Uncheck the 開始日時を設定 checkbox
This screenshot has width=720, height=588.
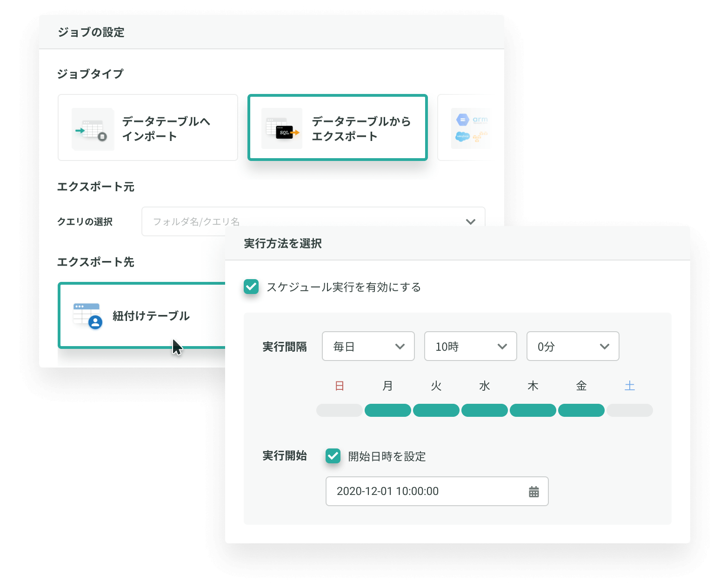[333, 457]
